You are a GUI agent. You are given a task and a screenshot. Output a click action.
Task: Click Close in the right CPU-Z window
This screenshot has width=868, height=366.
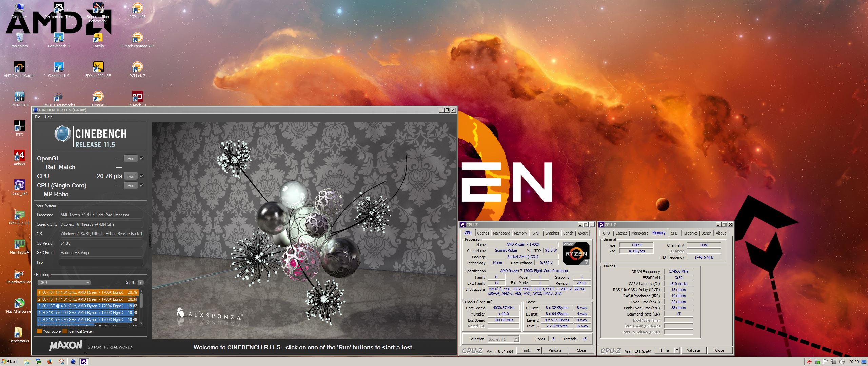tap(719, 350)
